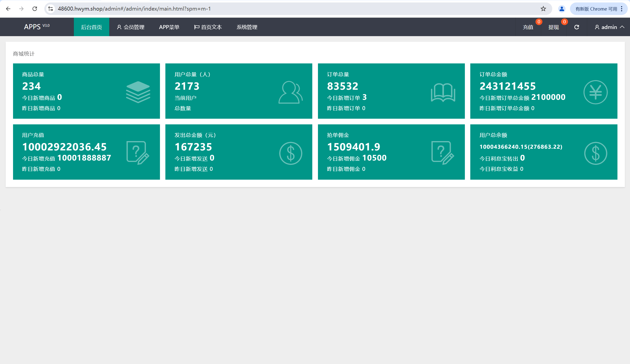This screenshot has width=630, height=364.
Task: Click the browser address bar URL
Action: [134, 9]
